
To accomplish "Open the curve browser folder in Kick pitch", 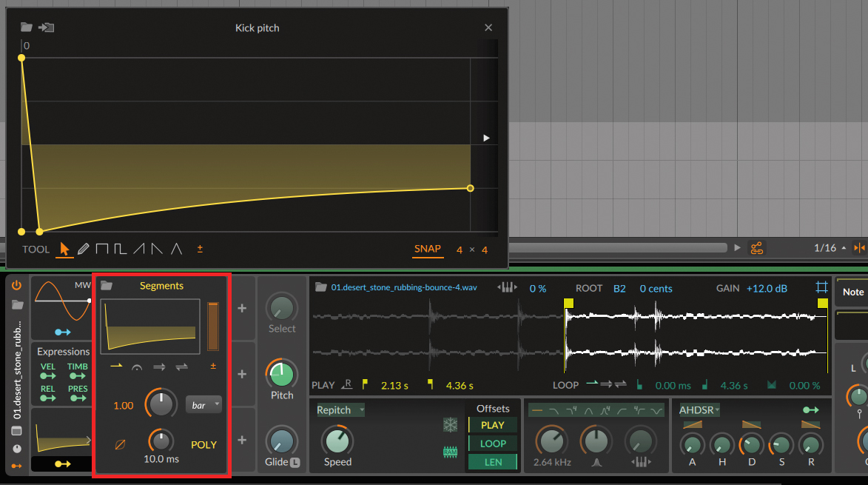I will [x=26, y=27].
